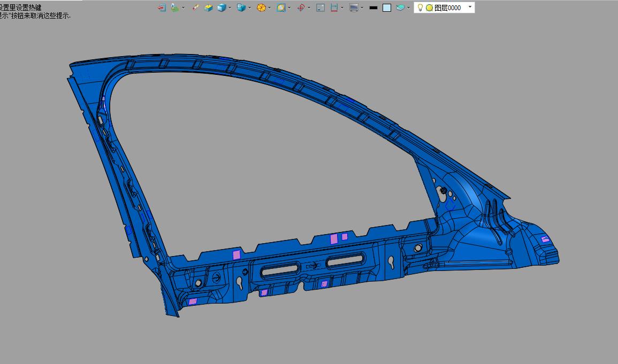The image size is (618, 364).
Task: Click the yellow-topped box icon
Action: [x=209, y=7]
